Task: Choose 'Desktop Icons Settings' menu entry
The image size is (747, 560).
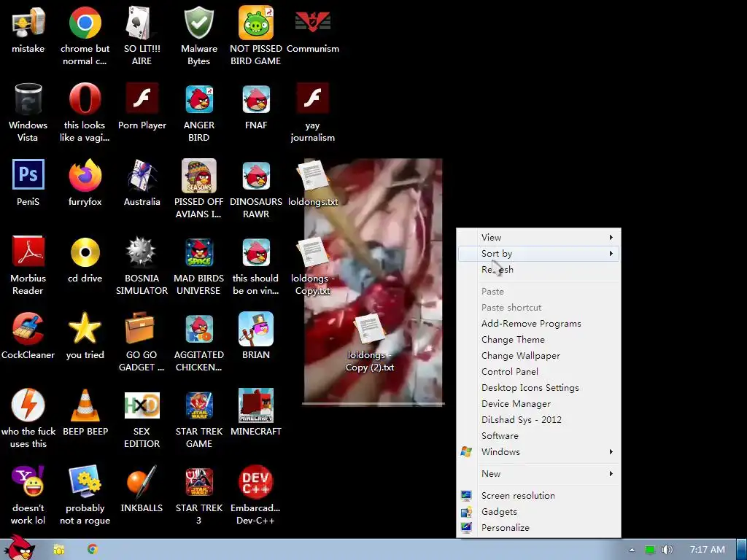Action: click(x=538, y=388)
